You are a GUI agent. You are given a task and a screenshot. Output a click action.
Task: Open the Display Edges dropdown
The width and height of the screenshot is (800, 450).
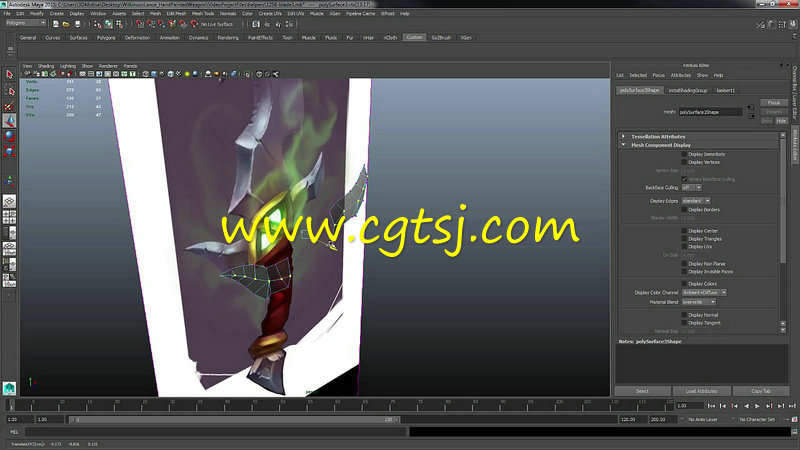click(x=696, y=201)
